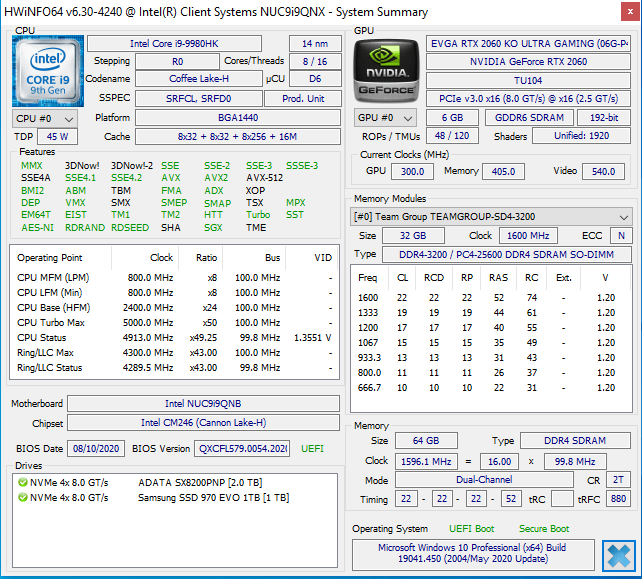The height and width of the screenshot is (579, 642).
Task: Click the green UEFI label near BIOS
Action: pos(312,449)
